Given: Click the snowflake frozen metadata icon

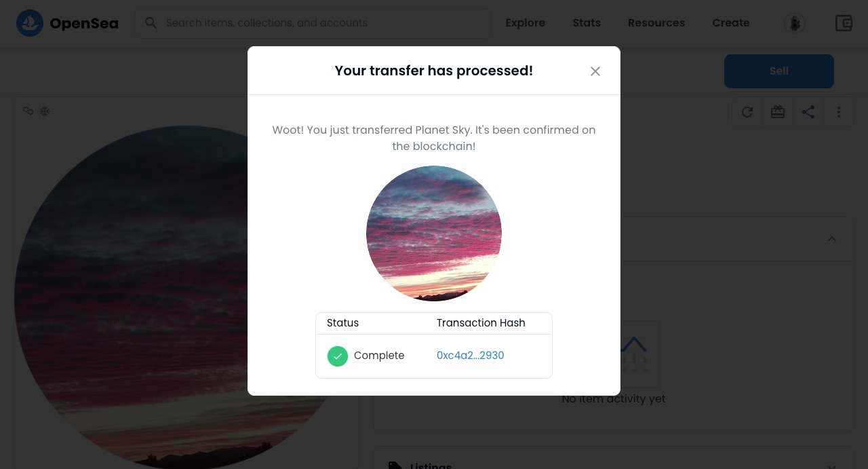Looking at the screenshot, I should (45, 111).
